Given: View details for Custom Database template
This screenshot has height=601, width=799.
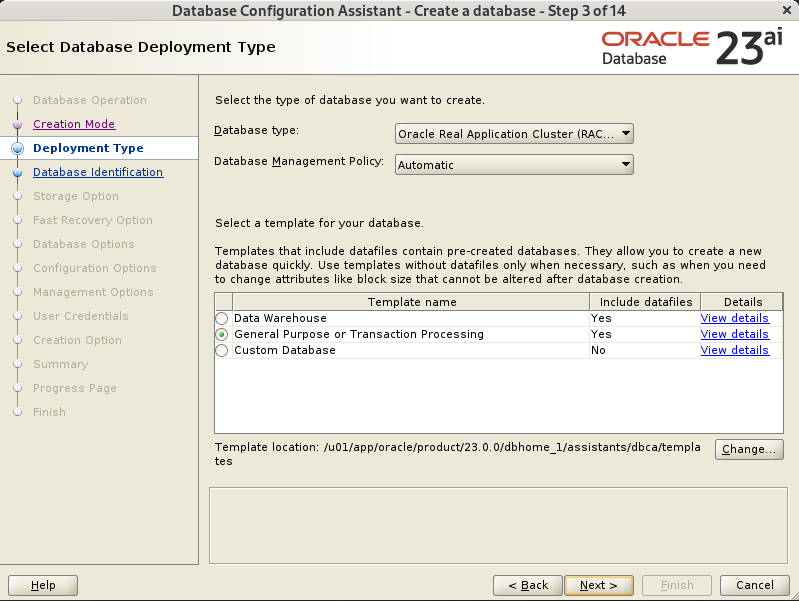Looking at the screenshot, I should tap(734, 350).
